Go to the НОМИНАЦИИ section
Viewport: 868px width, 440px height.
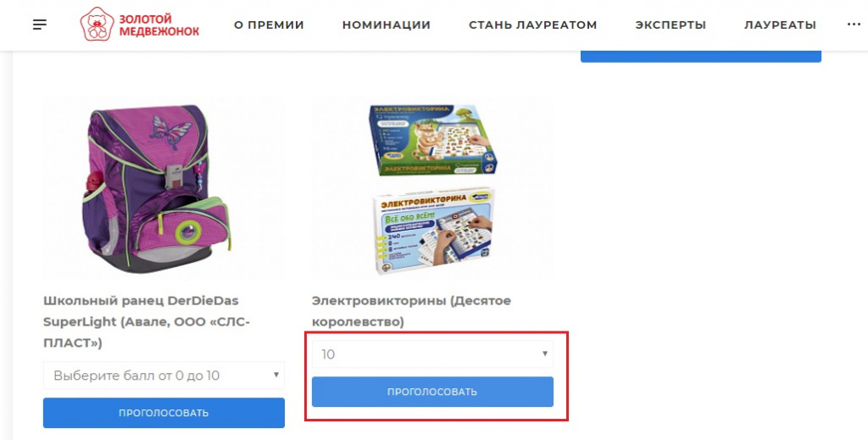[387, 25]
